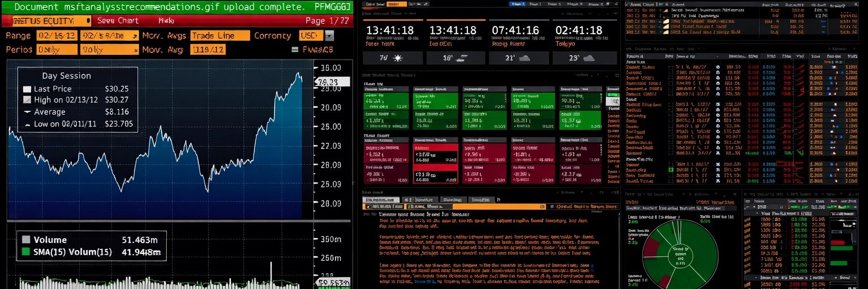868x289 pixels.
Task: Click the $23.705 Low value
Action: pos(119,124)
